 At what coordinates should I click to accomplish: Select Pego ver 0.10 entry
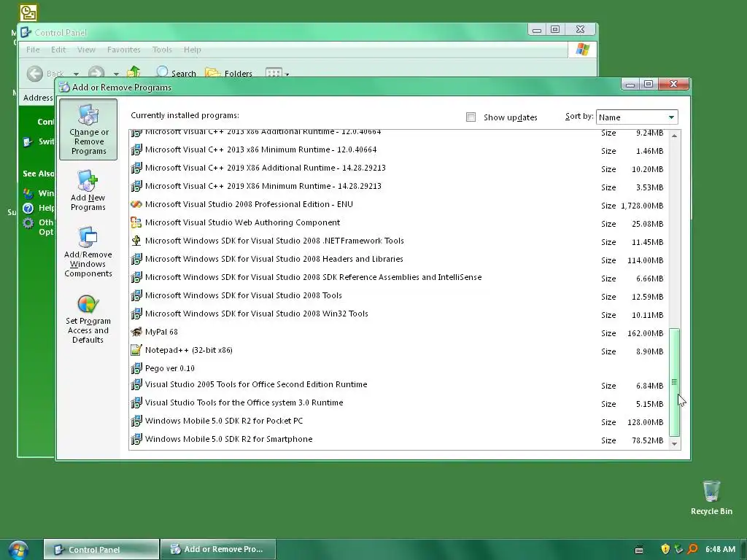pyautogui.click(x=169, y=368)
